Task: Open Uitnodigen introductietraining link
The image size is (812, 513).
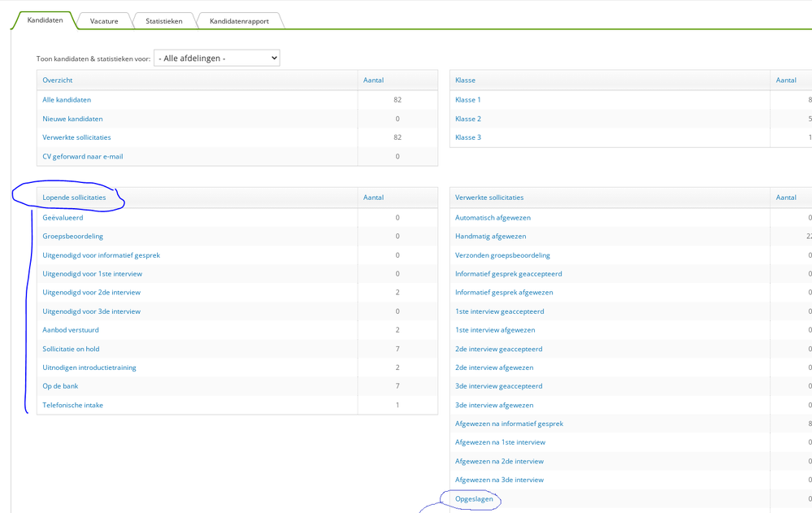Action: click(89, 367)
